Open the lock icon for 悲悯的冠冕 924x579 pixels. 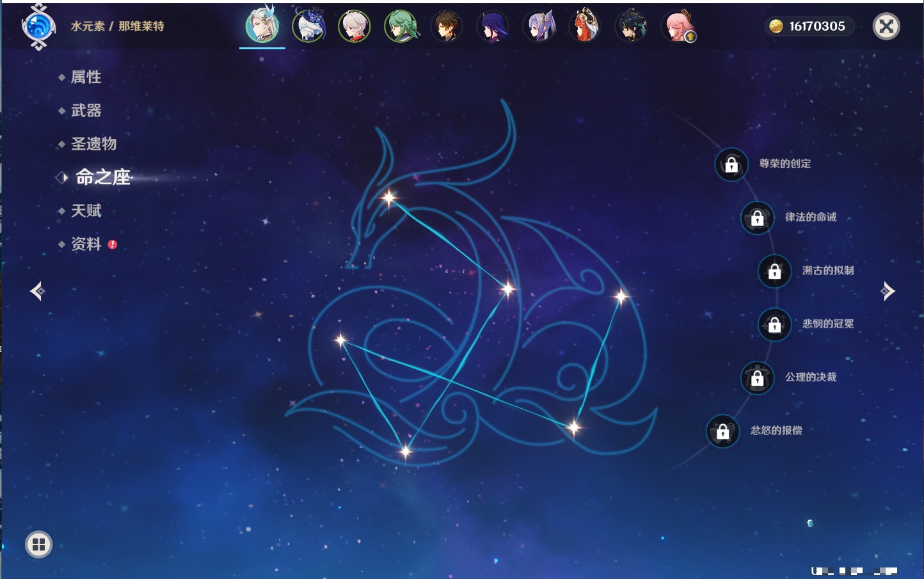(775, 324)
